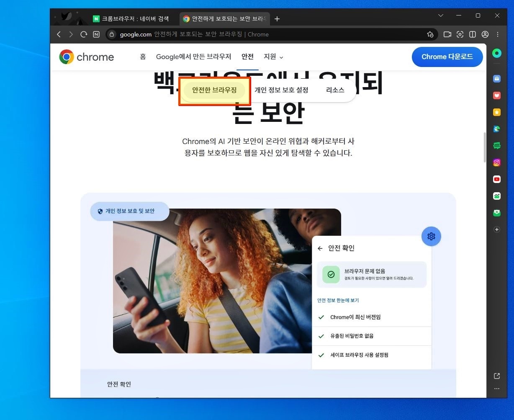Click the 안전 확인 heading below the photo
Screen dimensions: 514x420
[119, 384]
